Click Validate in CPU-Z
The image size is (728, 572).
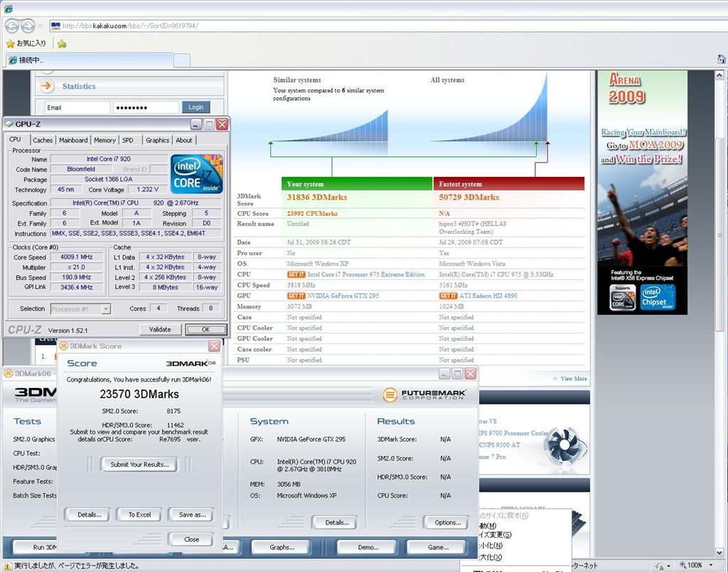tap(160, 330)
